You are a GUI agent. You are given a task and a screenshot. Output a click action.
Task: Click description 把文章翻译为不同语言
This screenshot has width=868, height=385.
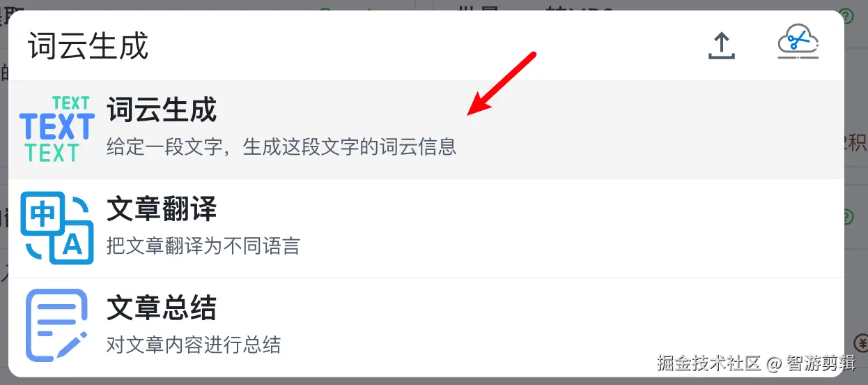click(x=203, y=246)
